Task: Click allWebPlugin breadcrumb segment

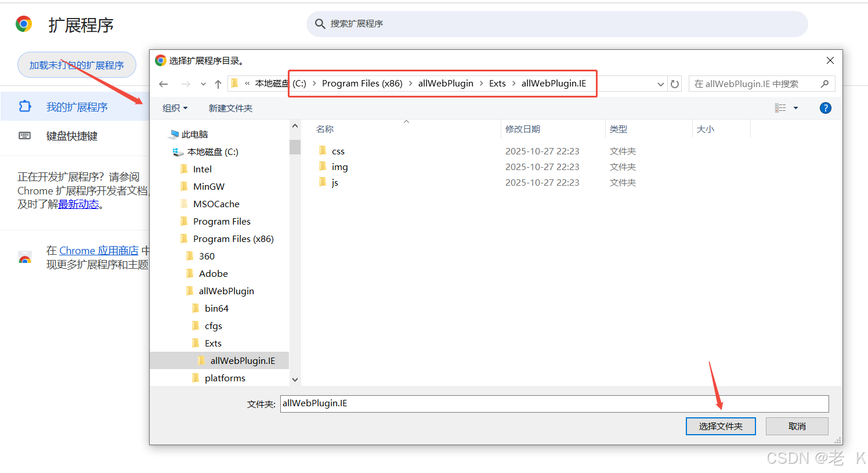Action: pyautogui.click(x=446, y=84)
